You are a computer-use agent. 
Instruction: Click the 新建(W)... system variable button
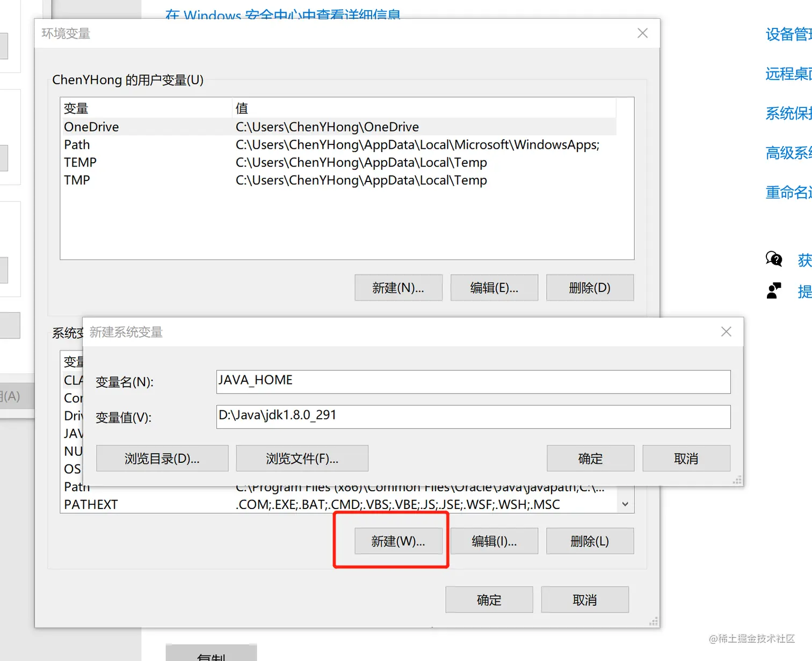pos(398,541)
